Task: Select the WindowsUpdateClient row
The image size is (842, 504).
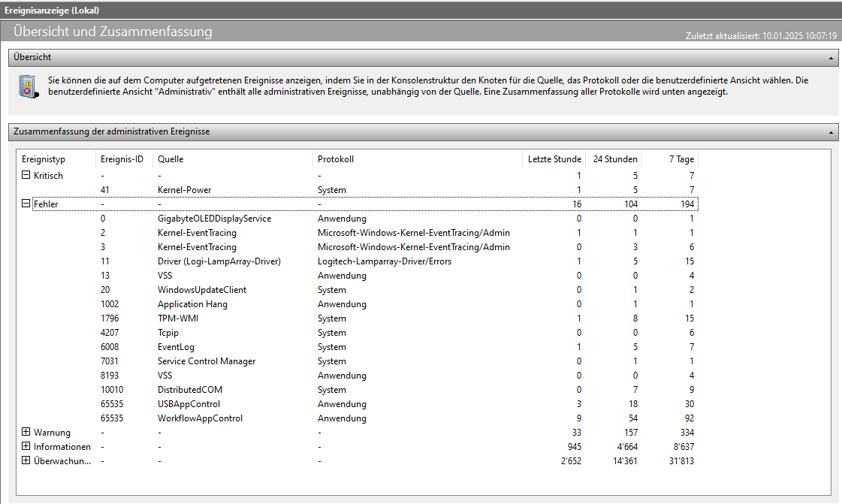Action: 358,290
